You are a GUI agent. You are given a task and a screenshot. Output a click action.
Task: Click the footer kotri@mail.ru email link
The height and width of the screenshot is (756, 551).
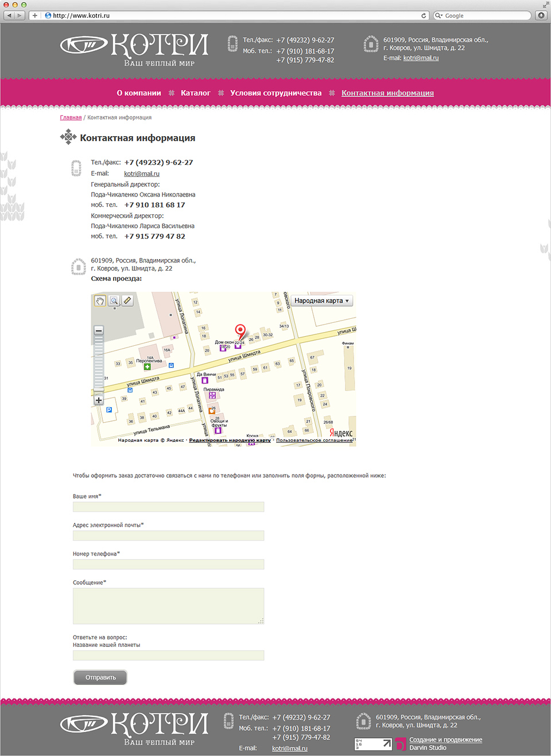click(290, 749)
